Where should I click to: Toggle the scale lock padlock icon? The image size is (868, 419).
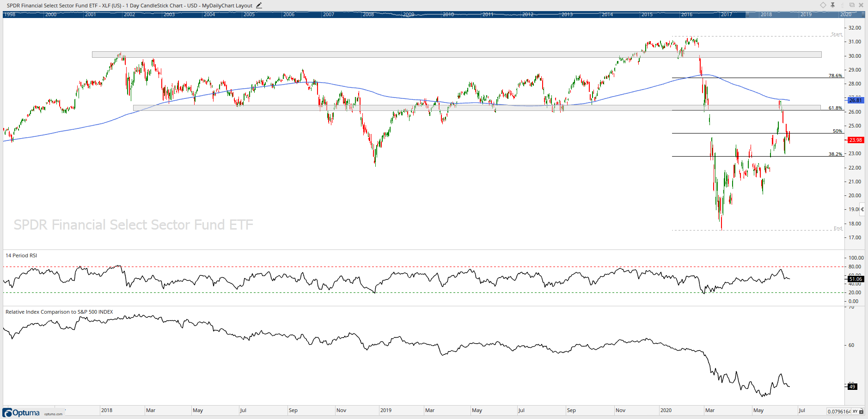tap(862, 411)
